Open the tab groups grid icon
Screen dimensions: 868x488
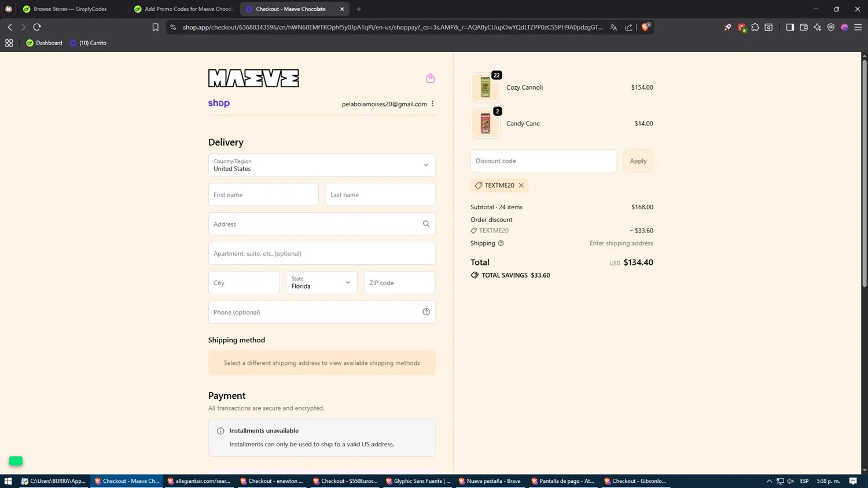(9, 43)
